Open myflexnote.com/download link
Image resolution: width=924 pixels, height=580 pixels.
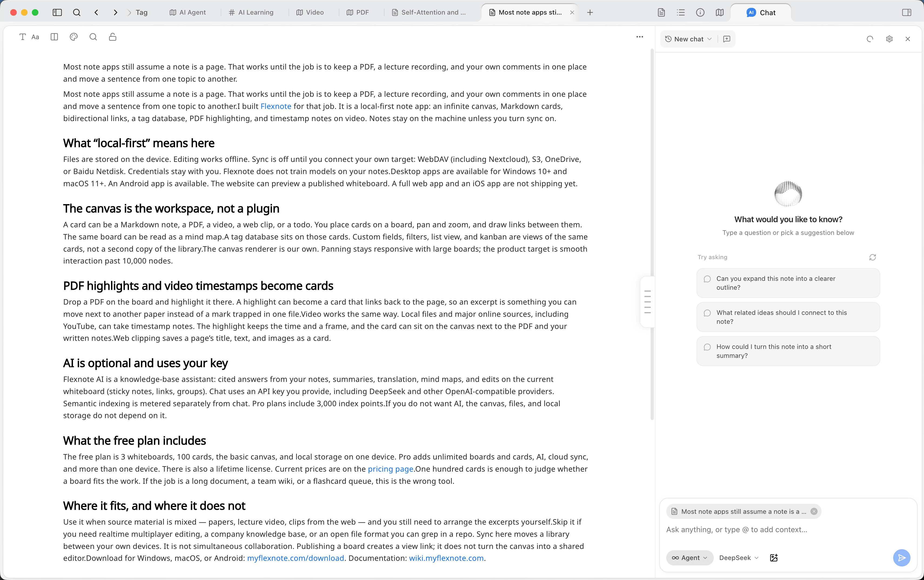(296, 558)
